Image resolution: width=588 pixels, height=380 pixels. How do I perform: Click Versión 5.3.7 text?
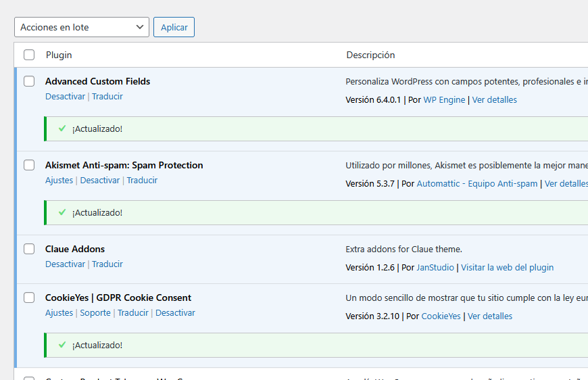click(370, 183)
